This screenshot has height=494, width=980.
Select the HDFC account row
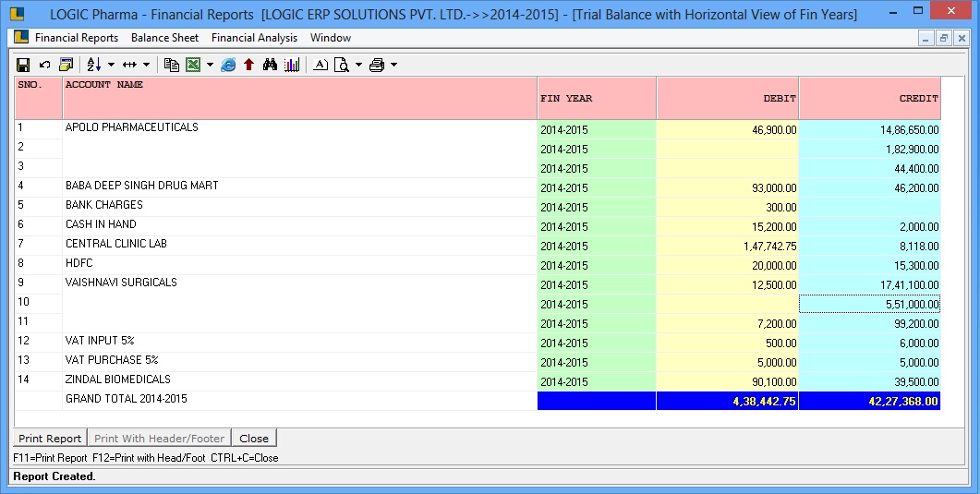(x=79, y=262)
